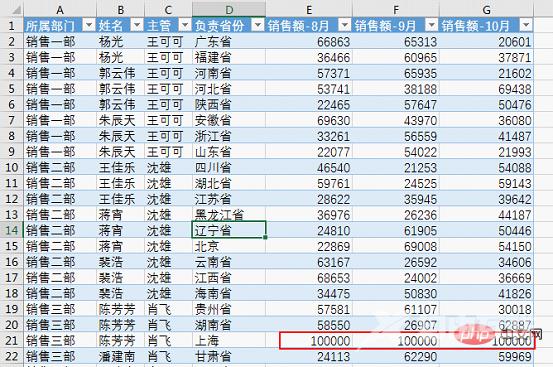Click cell 海南省
The height and width of the screenshot is (367, 553).
229,293
